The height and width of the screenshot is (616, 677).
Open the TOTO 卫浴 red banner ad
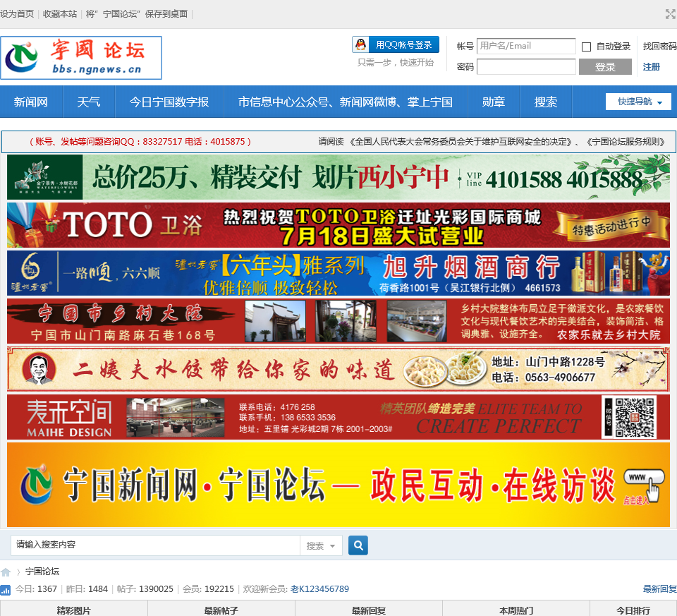coord(338,225)
